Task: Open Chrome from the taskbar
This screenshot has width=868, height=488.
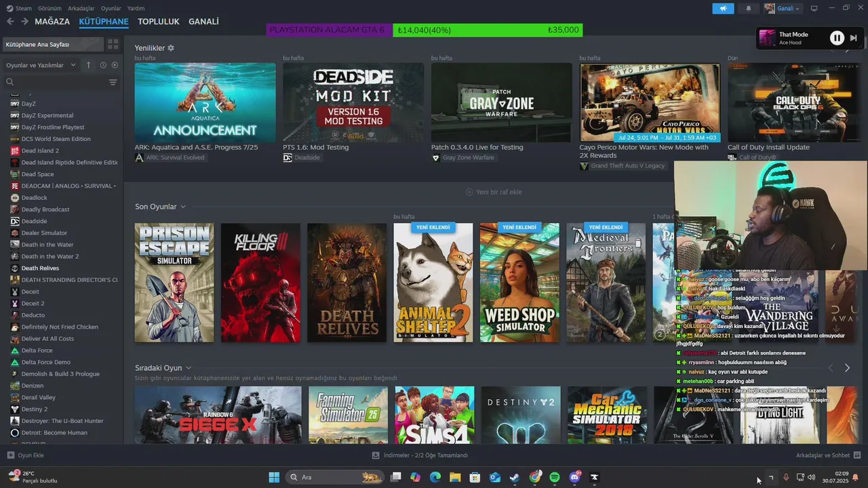Action: pos(535,477)
